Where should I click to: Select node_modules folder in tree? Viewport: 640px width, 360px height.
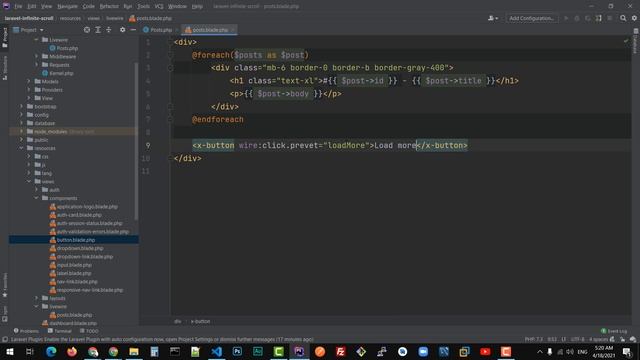click(51, 131)
